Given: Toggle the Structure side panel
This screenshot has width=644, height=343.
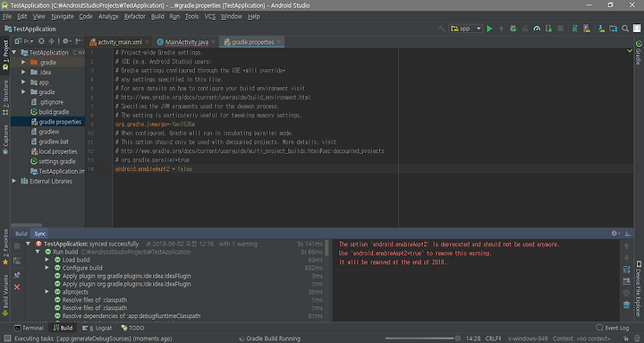Looking at the screenshot, I should coord(5,99).
